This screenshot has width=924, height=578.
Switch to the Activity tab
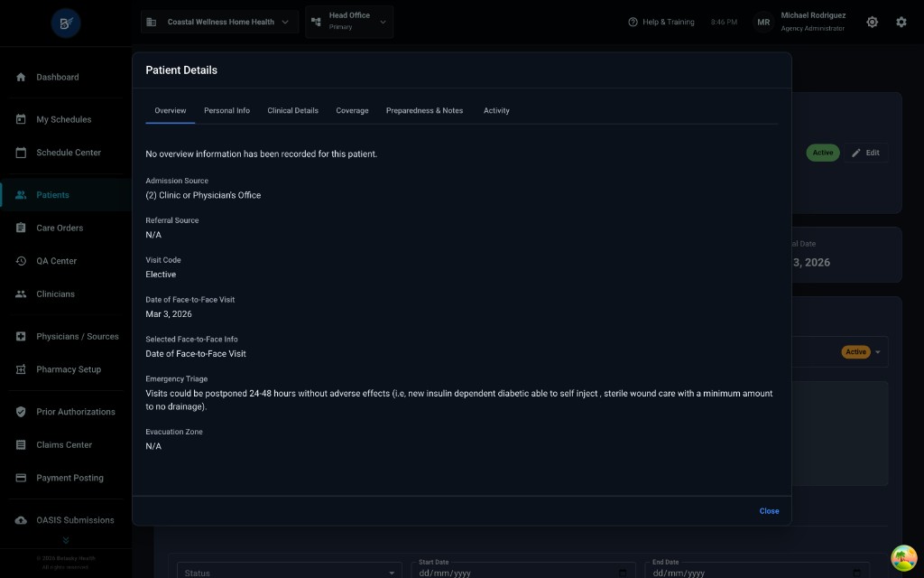tap(497, 111)
